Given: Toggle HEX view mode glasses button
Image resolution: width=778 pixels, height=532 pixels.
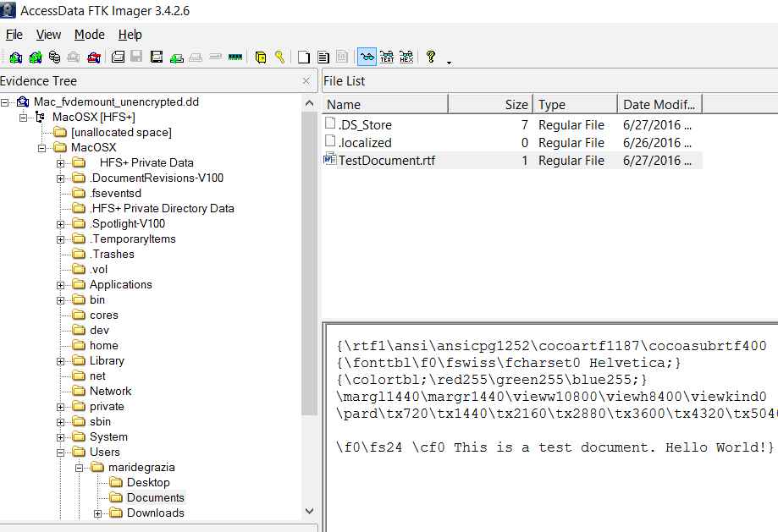Looking at the screenshot, I should pos(406,57).
